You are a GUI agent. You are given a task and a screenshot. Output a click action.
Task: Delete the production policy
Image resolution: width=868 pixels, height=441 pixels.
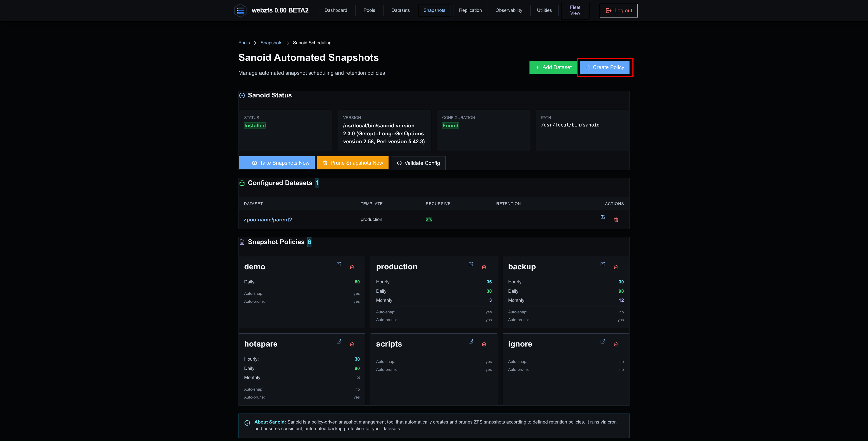click(484, 267)
